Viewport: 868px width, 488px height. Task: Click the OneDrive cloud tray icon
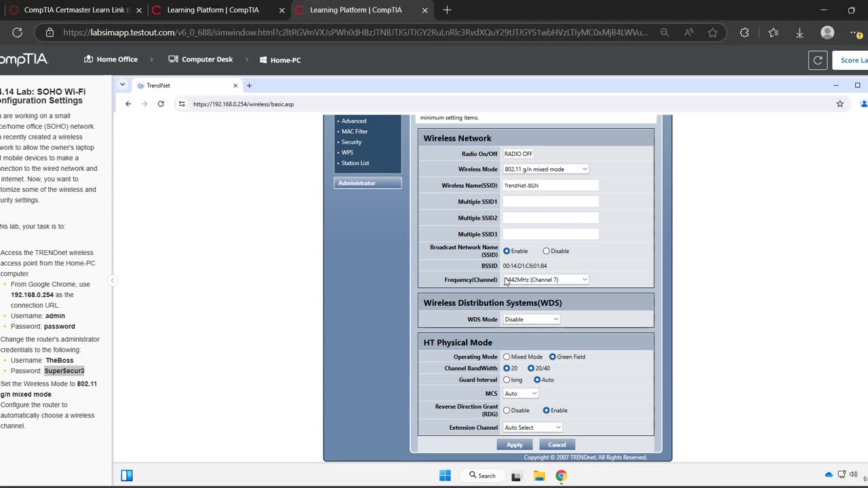(829, 474)
